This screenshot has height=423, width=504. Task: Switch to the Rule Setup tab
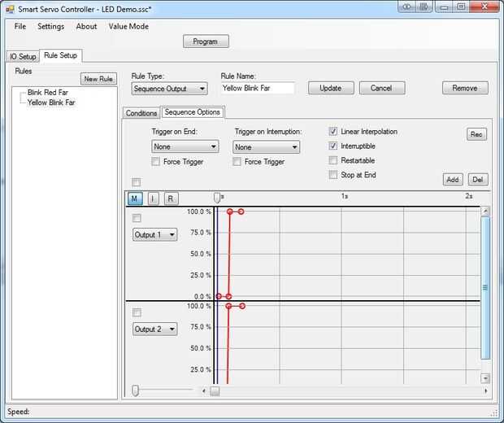pyautogui.click(x=61, y=55)
